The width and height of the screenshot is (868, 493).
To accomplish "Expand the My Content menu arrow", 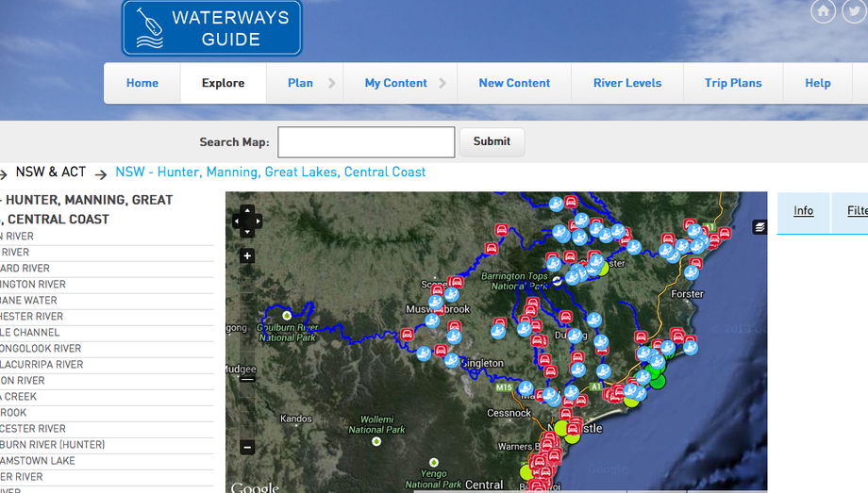I will [442, 83].
